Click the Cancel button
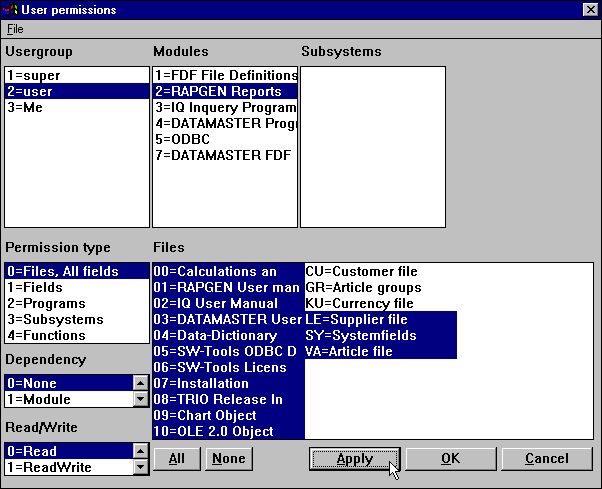 click(x=547, y=459)
